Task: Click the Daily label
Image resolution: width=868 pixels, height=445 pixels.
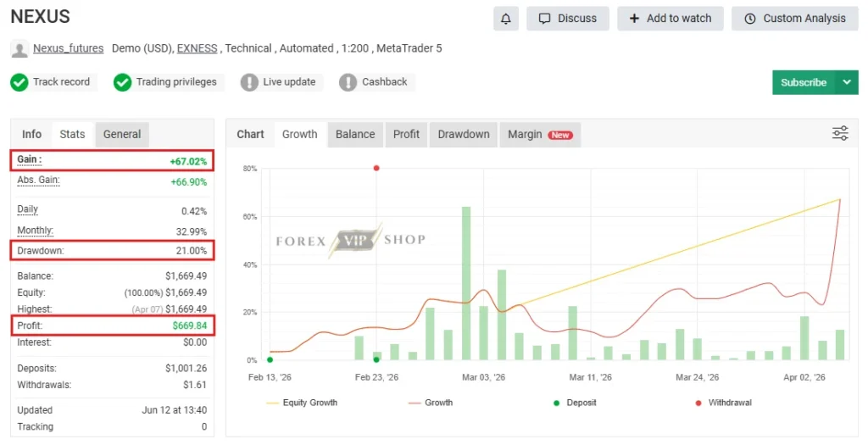Action: (28, 209)
